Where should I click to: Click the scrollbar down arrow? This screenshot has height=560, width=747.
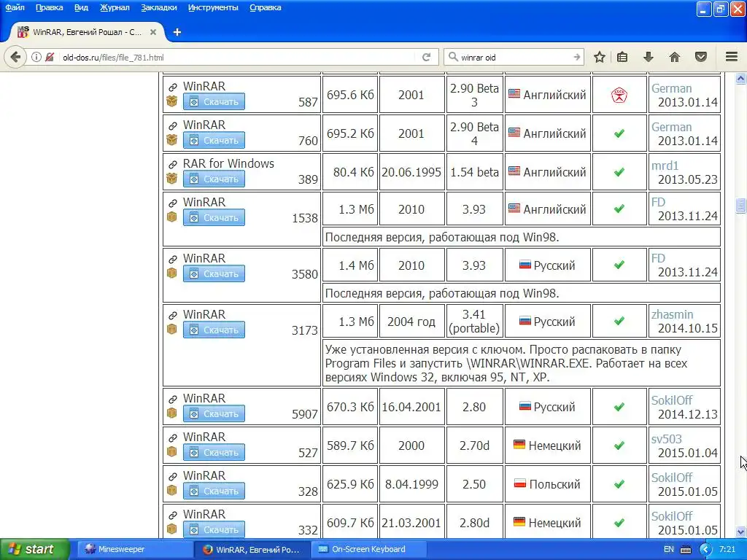[740, 532]
